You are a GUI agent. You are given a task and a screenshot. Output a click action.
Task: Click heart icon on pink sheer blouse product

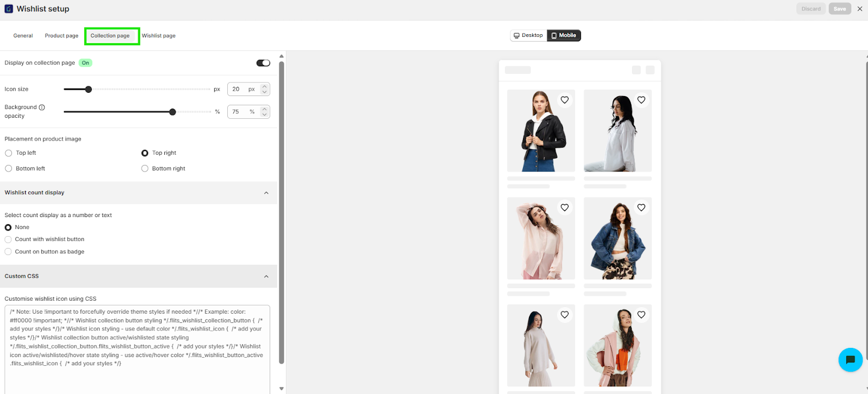point(565,207)
